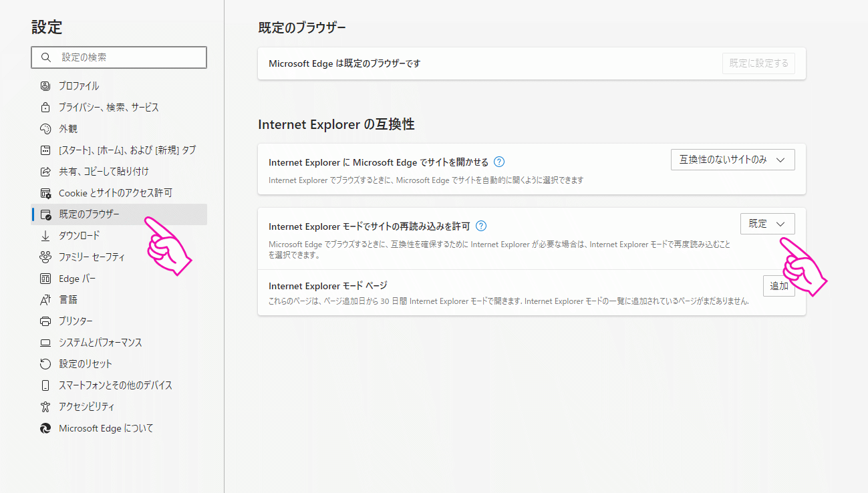Viewport: 868px width, 493px height.
Task: Click the Appearance (外観) icon
Action: pos(45,129)
